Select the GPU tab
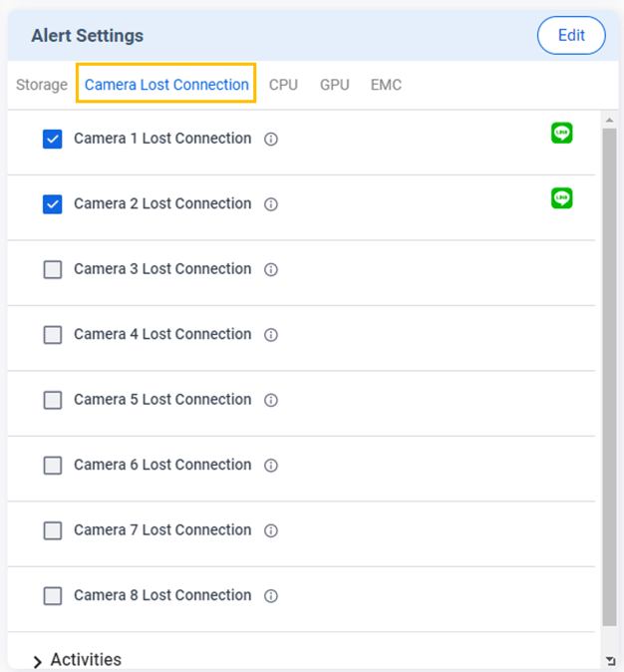The width and height of the screenshot is (624, 672). click(x=334, y=85)
